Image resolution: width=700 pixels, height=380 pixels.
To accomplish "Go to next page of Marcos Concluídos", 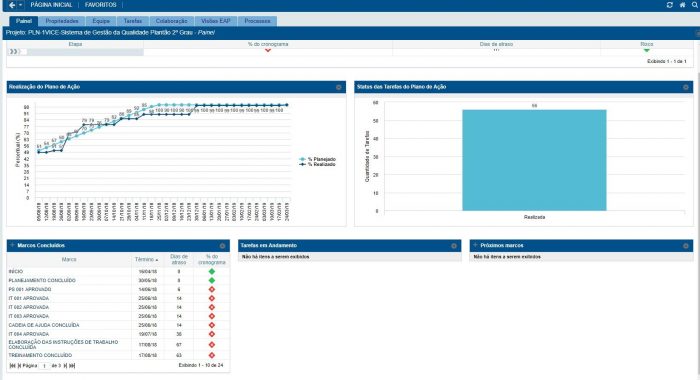I will coord(65,366).
